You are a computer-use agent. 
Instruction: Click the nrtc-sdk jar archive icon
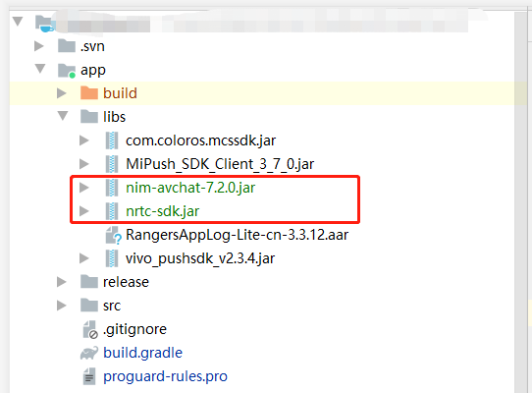112,211
